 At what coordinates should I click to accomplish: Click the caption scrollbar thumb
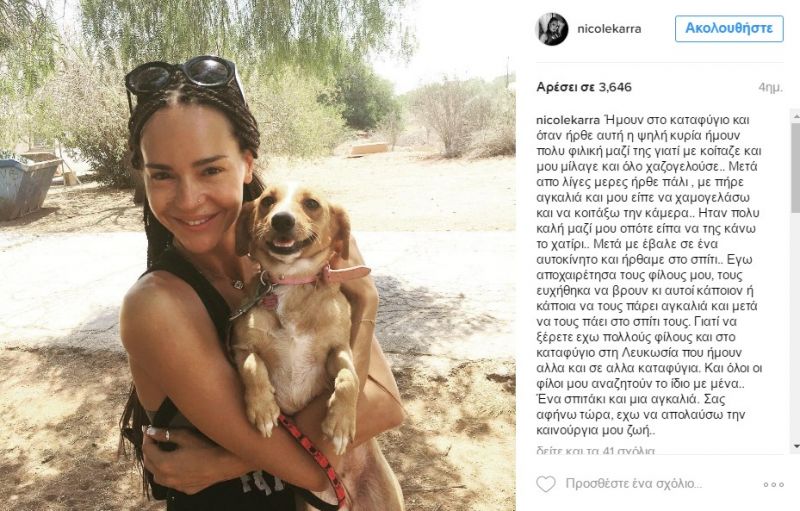coord(795,167)
